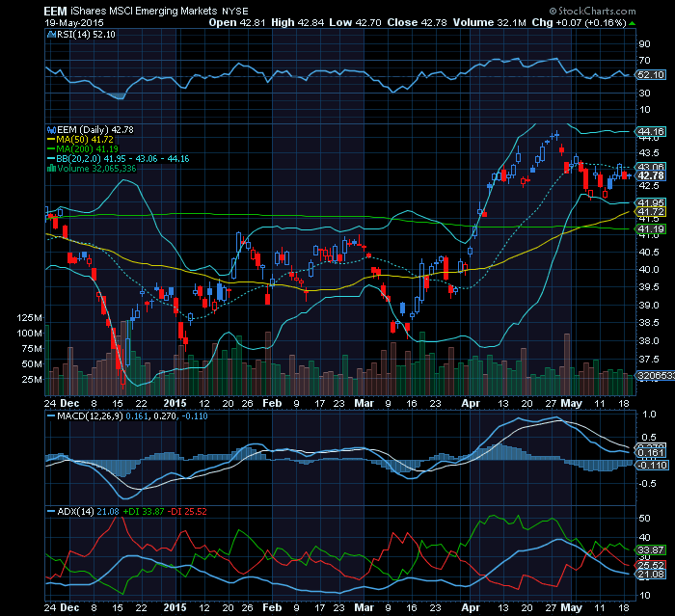Click the 43.06 middle Bollinger price tag
This screenshot has height=616, width=675.
pyautogui.click(x=651, y=167)
